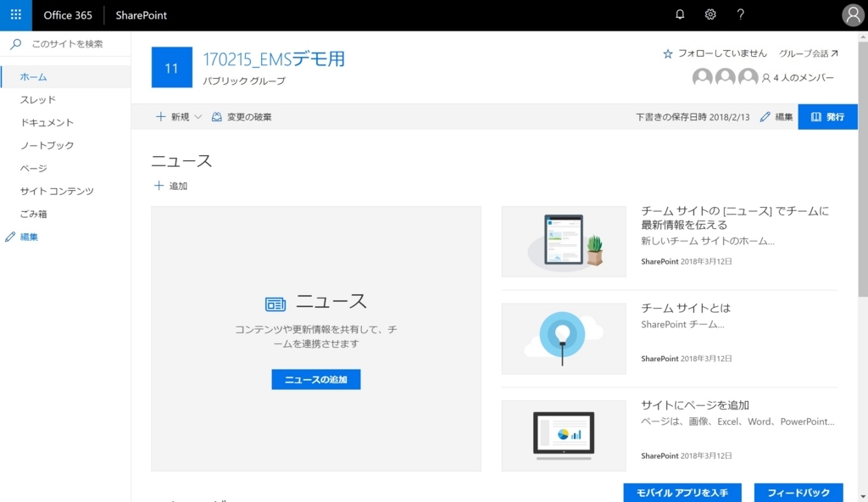Open the Office 365 app launcher waffle
This screenshot has height=502, width=868.
coord(15,14)
